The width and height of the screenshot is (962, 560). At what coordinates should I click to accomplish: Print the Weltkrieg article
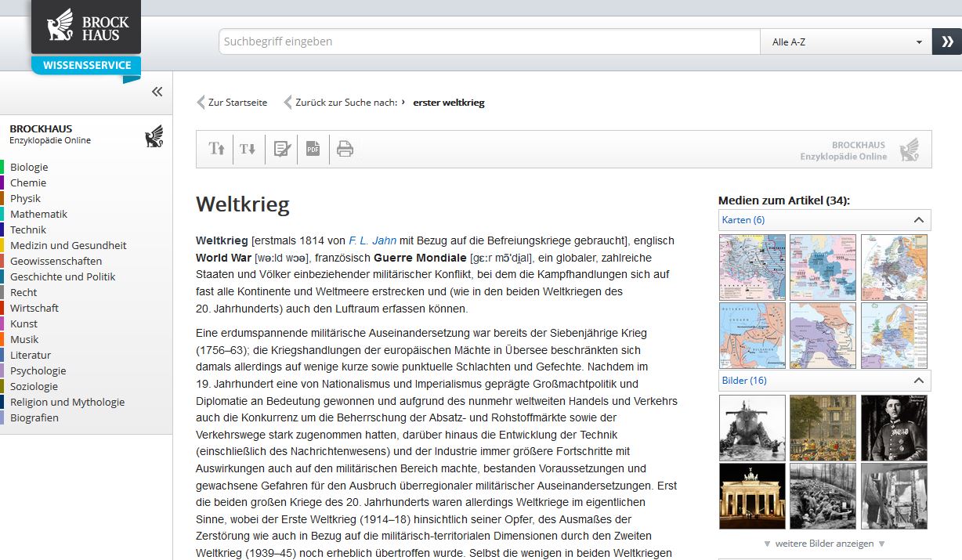pyautogui.click(x=345, y=149)
